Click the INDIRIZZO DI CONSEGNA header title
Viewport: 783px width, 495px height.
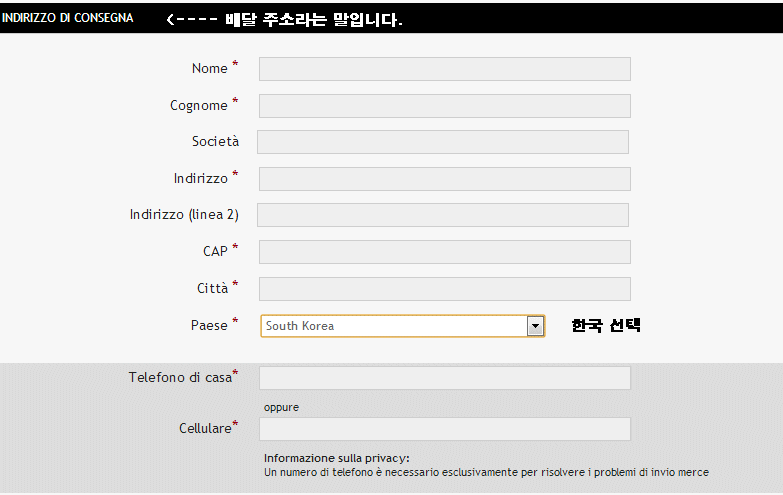click(68, 18)
